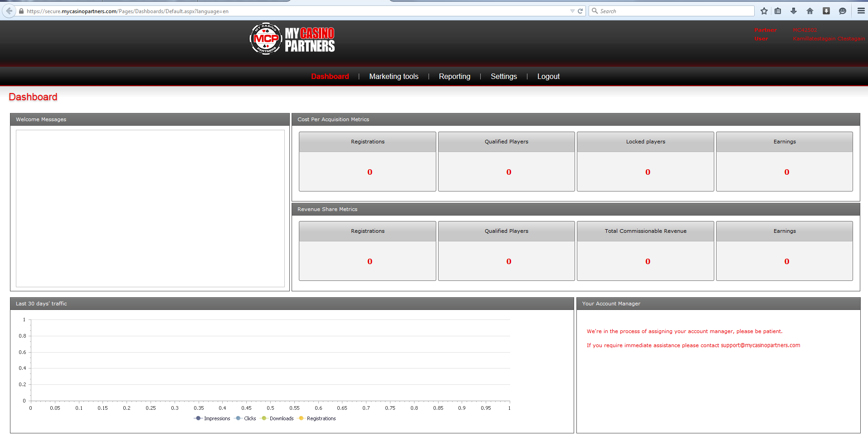This screenshot has width=868, height=442.
Task: Click My Casino Partners logo text
Action: coord(310,39)
